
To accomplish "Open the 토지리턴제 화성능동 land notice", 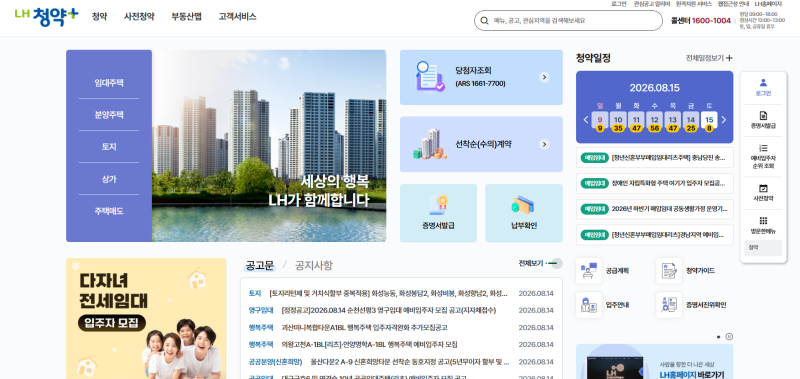I will pos(389,293).
